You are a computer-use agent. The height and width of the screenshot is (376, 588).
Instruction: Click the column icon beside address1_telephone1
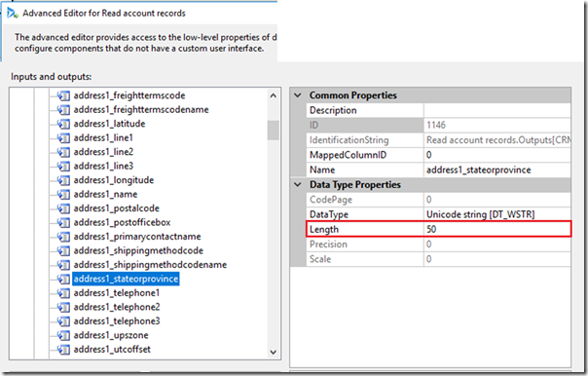pos(63,293)
